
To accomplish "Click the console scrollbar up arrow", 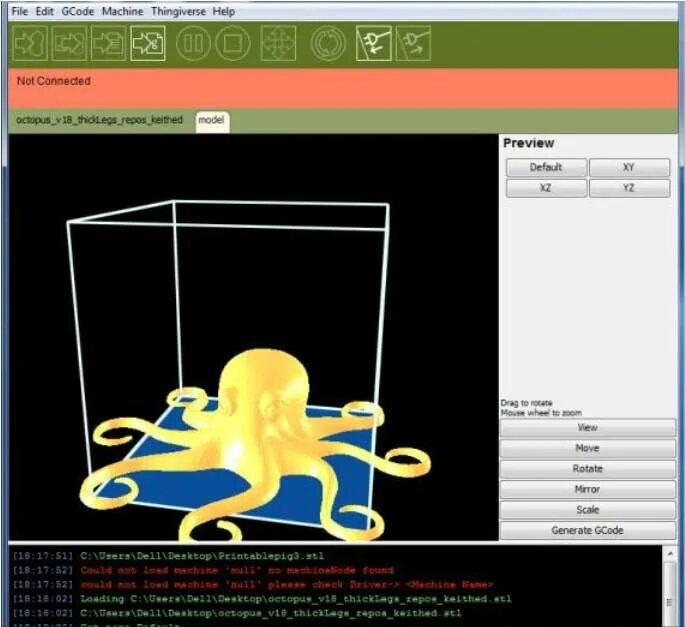I will click(670, 554).
